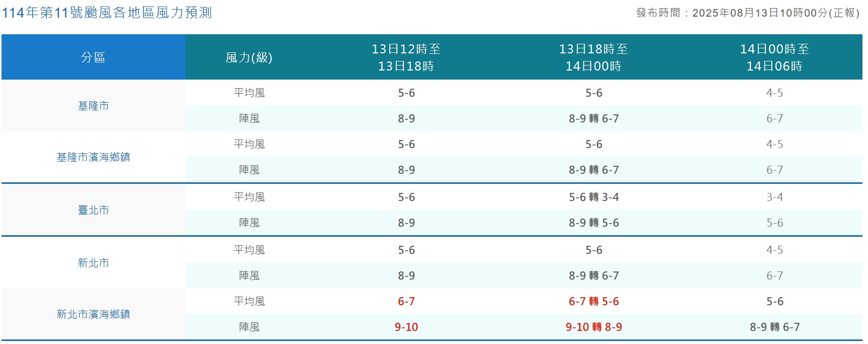
Task: Click the 8-9 轉 6-7 cell in last column
Action: point(774,327)
